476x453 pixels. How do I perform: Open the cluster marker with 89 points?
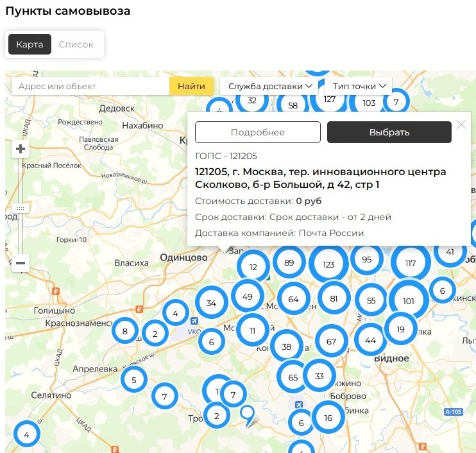289,262
